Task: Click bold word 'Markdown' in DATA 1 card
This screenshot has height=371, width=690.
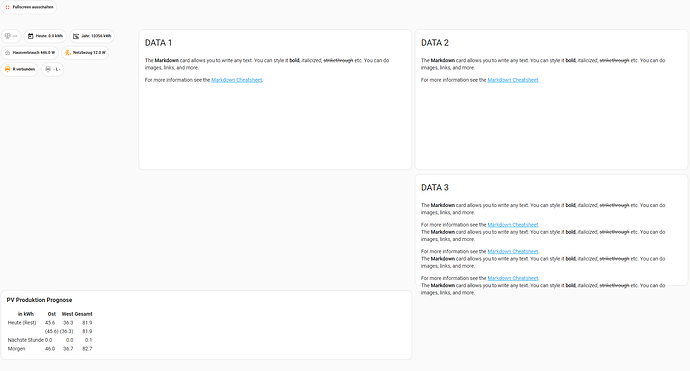Action: [x=167, y=60]
